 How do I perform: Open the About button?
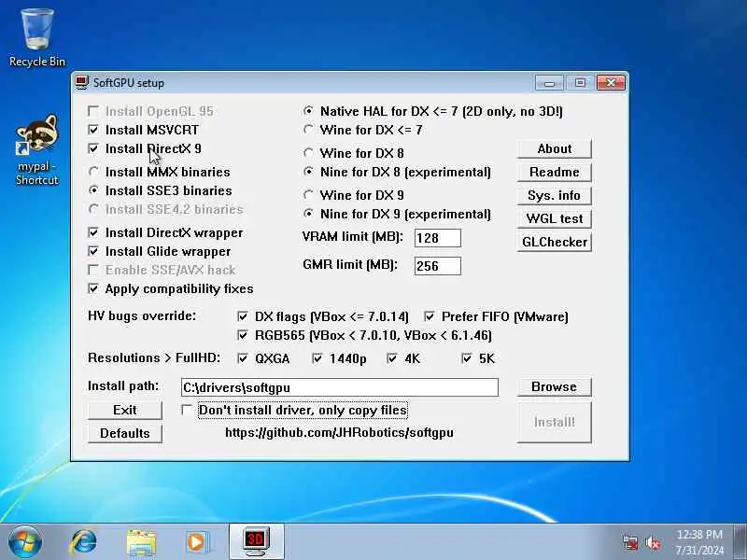(x=555, y=148)
